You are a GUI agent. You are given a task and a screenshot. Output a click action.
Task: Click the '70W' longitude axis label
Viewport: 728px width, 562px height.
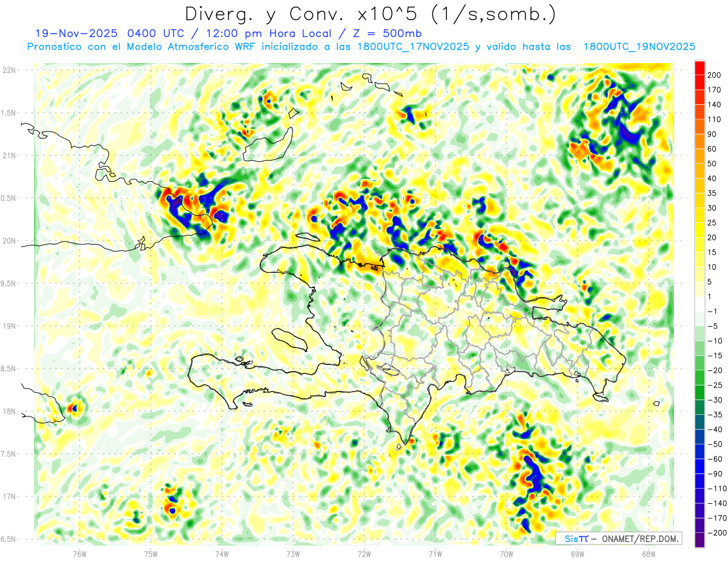tap(507, 554)
